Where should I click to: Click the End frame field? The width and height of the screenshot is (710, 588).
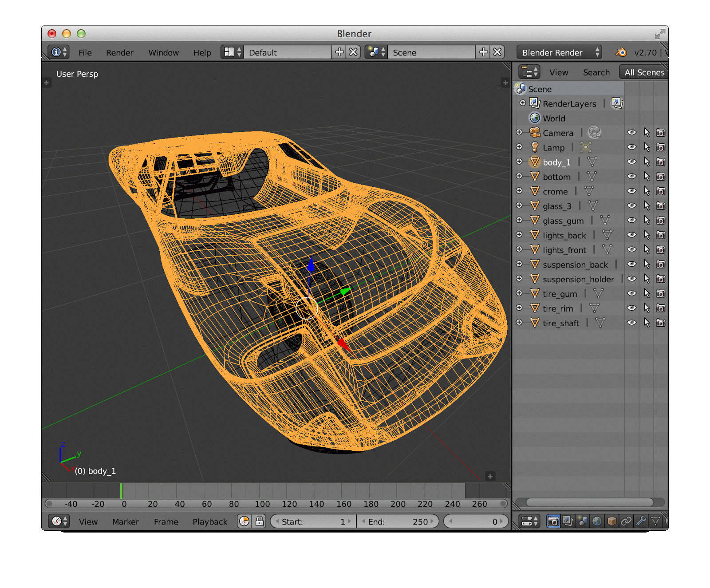coord(398,522)
